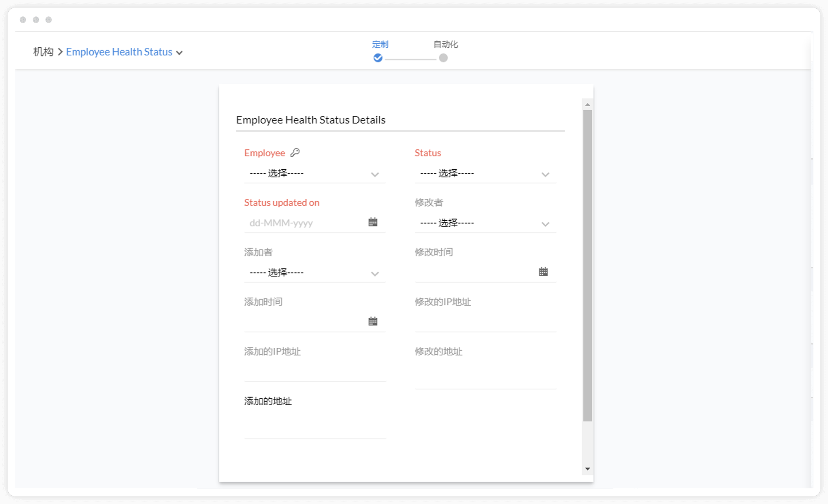Screen dimensions: 828x504
Task: Click Employee Health Status breadcrumb link
Action: pos(119,52)
